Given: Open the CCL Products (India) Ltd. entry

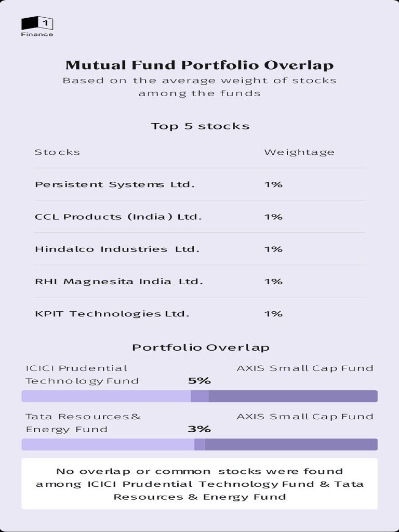Looking at the screenshot, I should [118, 217].
